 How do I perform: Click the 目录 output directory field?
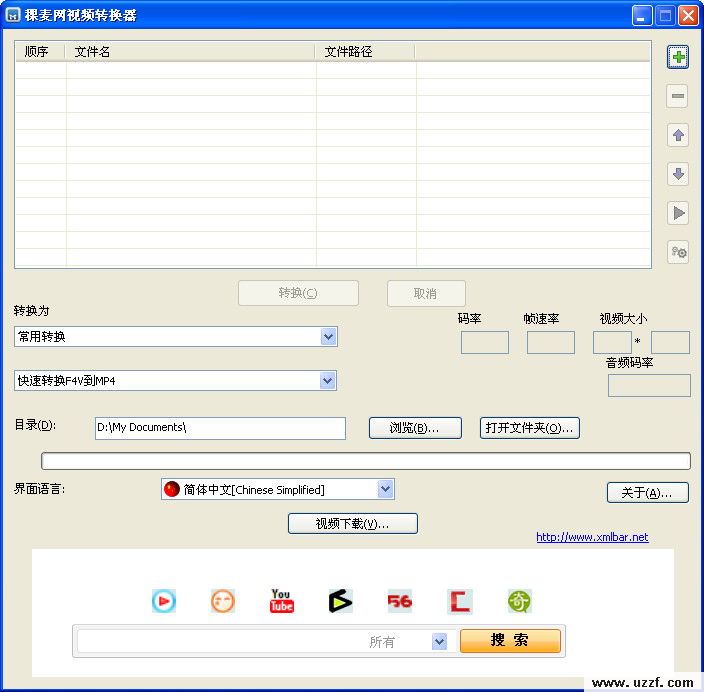click(x=220, y=428)
